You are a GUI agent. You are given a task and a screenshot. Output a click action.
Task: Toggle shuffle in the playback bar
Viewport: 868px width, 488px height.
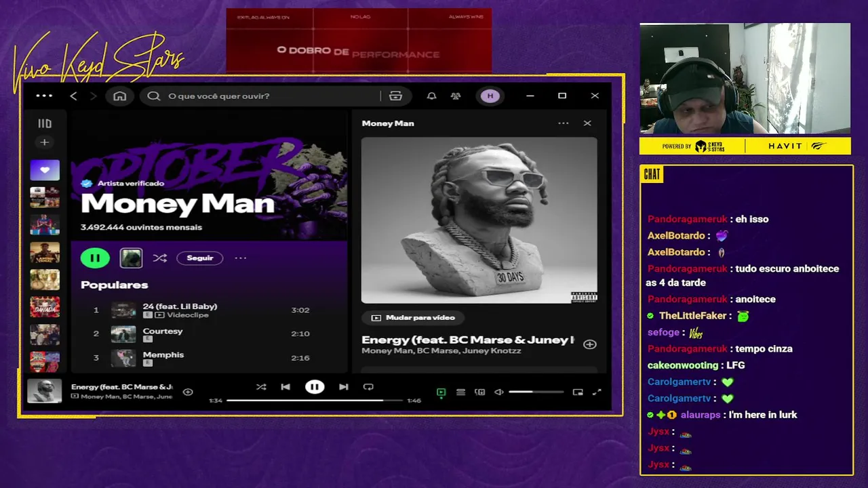point(261,387)
